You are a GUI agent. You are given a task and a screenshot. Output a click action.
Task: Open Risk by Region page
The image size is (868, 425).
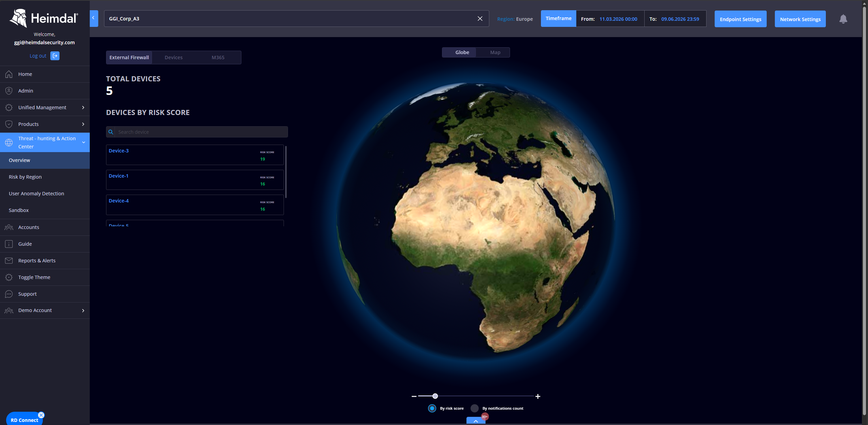[x=45, y=177]
